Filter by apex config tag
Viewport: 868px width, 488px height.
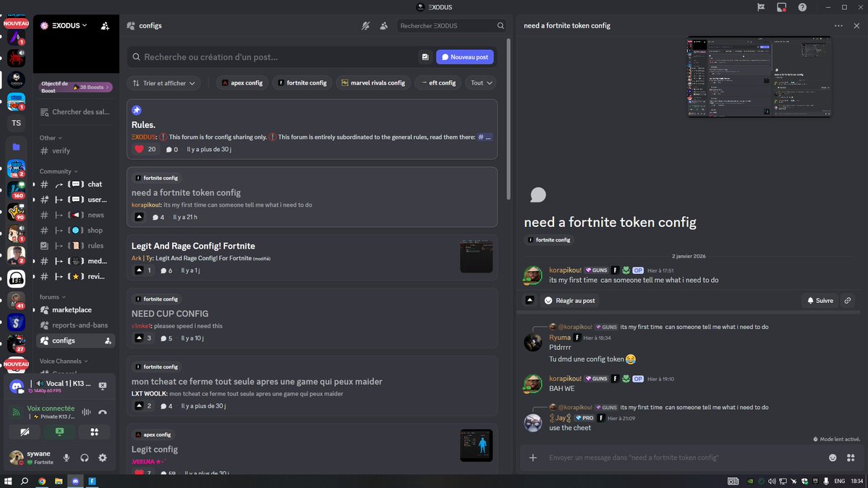[242, 83]
